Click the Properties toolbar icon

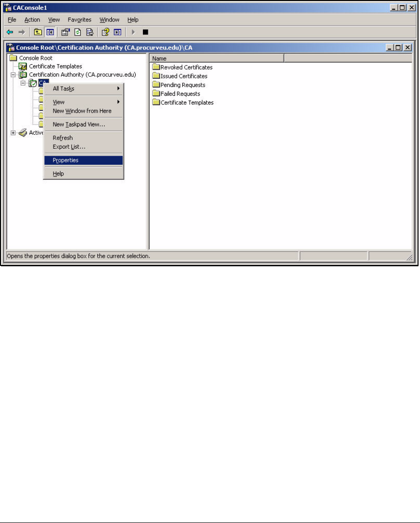66,32
